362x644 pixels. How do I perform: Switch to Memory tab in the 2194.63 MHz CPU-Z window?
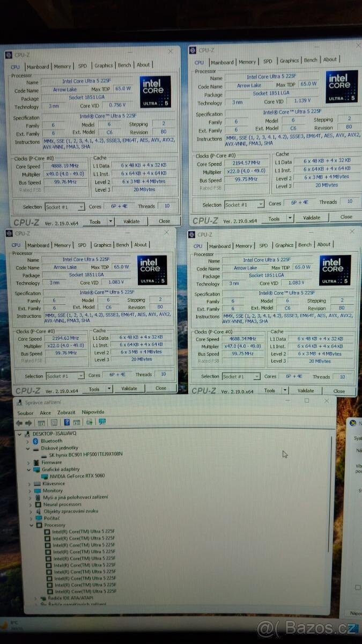click(62, 245)
